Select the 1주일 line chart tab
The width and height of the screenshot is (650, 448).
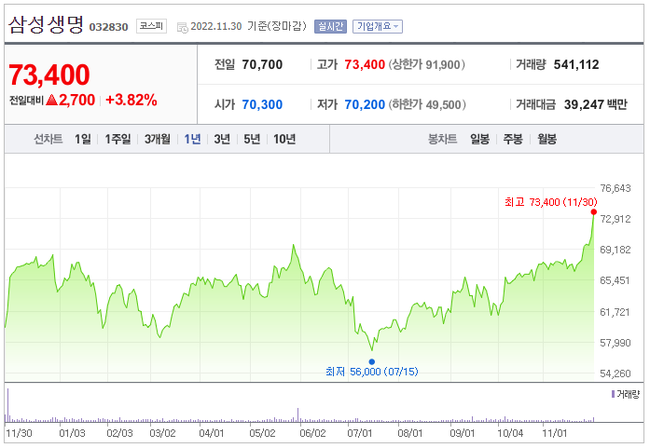118,139
